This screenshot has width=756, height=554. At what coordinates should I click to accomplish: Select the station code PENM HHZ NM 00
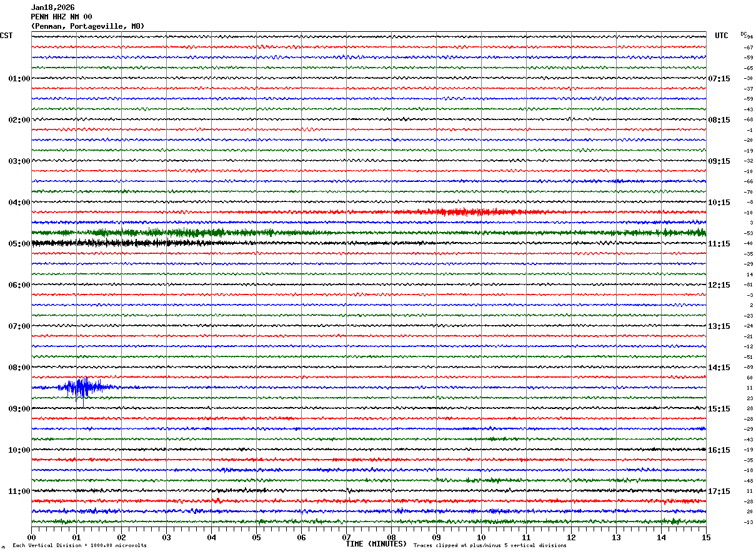coord(61,17)
